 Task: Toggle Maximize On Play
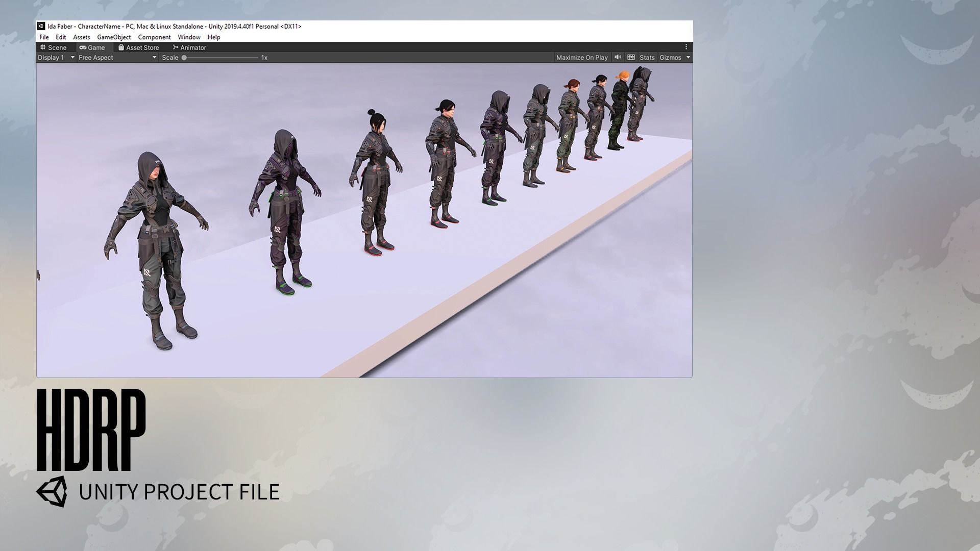[x=582, y=58]
